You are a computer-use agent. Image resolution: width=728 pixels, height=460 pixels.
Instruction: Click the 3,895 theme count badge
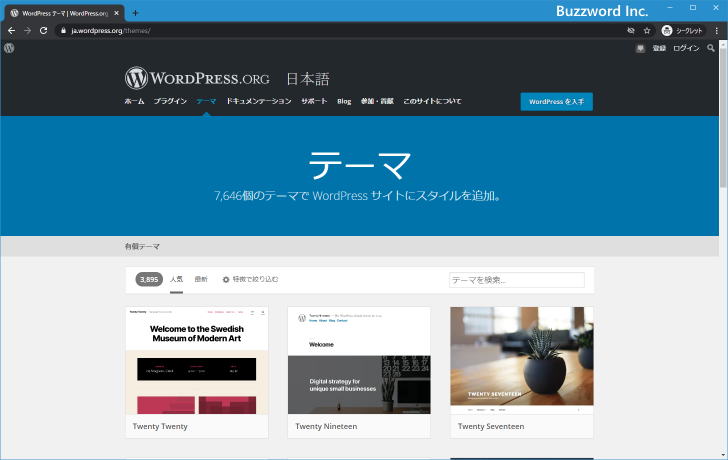coord(149,279)
